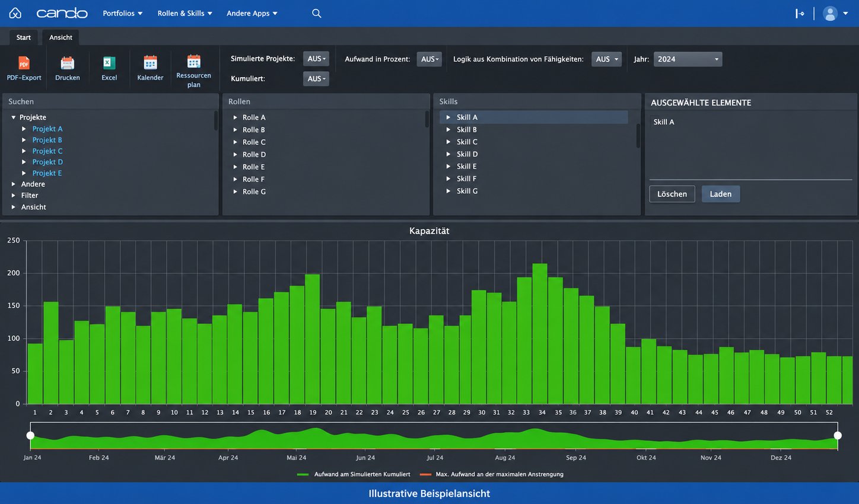Export via the Excel icon

point(109,63)
